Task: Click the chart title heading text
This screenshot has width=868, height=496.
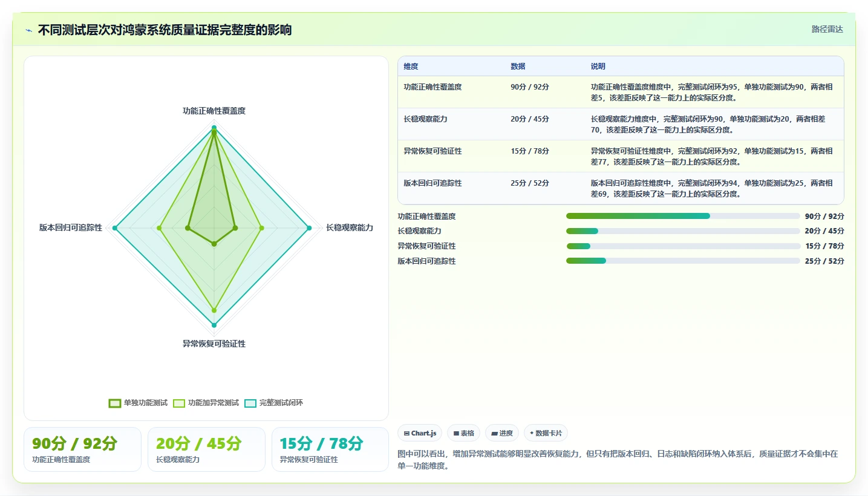Action: [165, 30]
